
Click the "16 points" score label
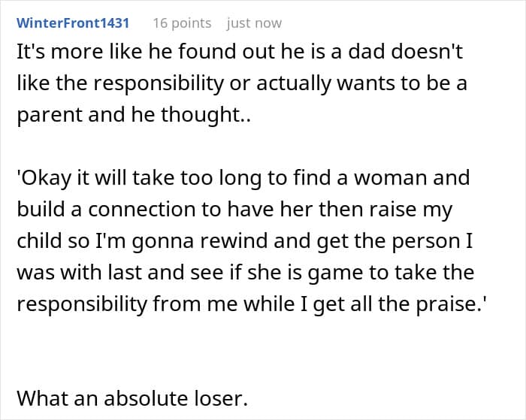point(182,23)
